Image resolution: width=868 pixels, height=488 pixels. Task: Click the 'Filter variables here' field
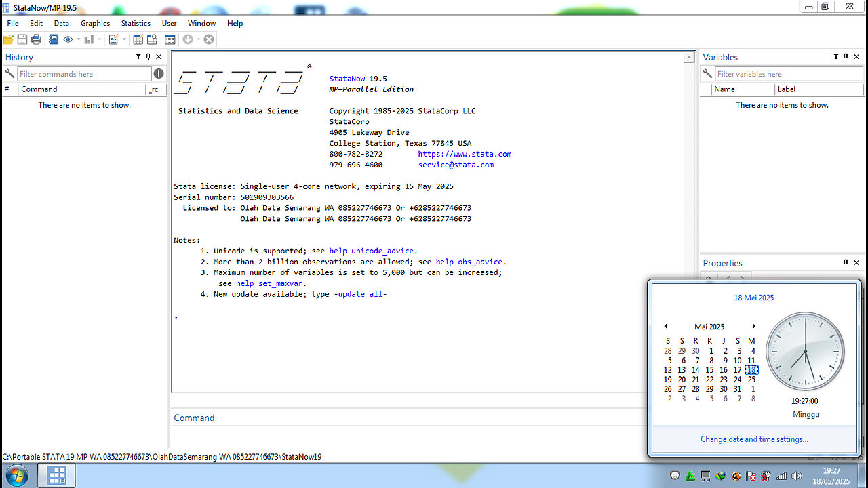[x=789, y=74]
